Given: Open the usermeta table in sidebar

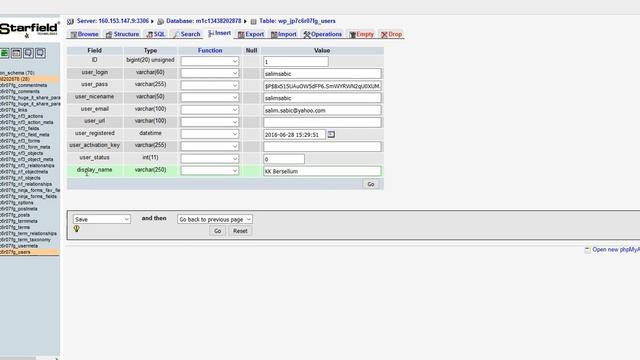Looking at the screenshot, I should pos(19,246).
